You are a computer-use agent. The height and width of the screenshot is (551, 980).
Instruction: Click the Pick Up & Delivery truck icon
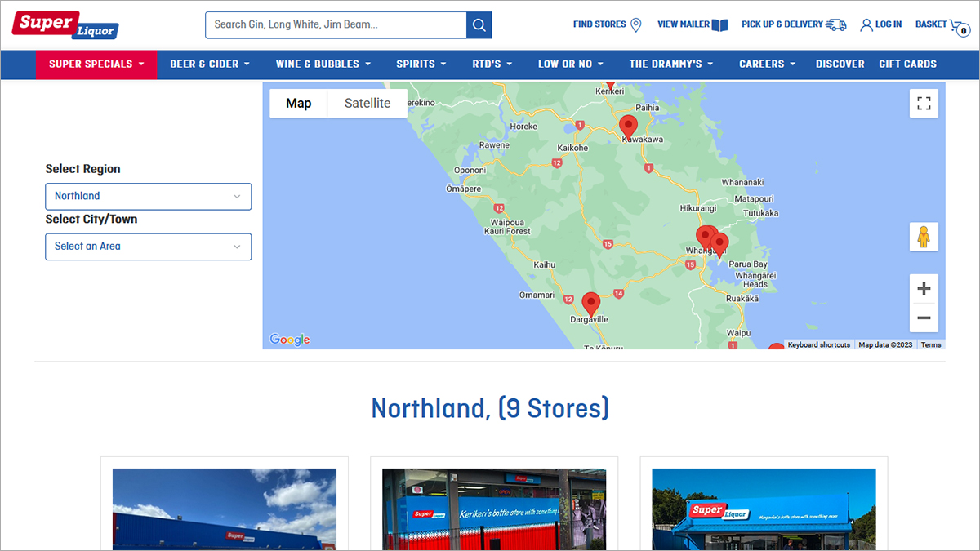tap(836, 24)
